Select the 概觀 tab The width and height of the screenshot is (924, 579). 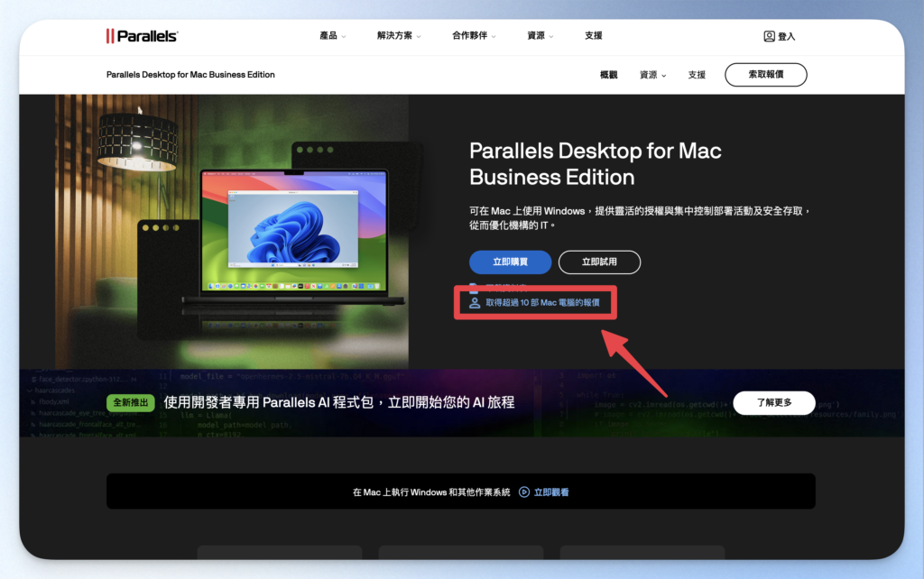click(609, 75)
